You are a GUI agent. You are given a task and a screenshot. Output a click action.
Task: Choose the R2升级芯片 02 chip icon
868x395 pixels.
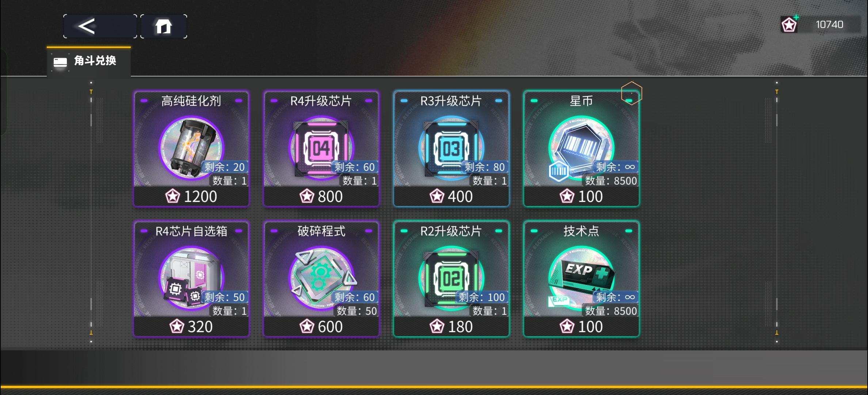tap(451, 278)
